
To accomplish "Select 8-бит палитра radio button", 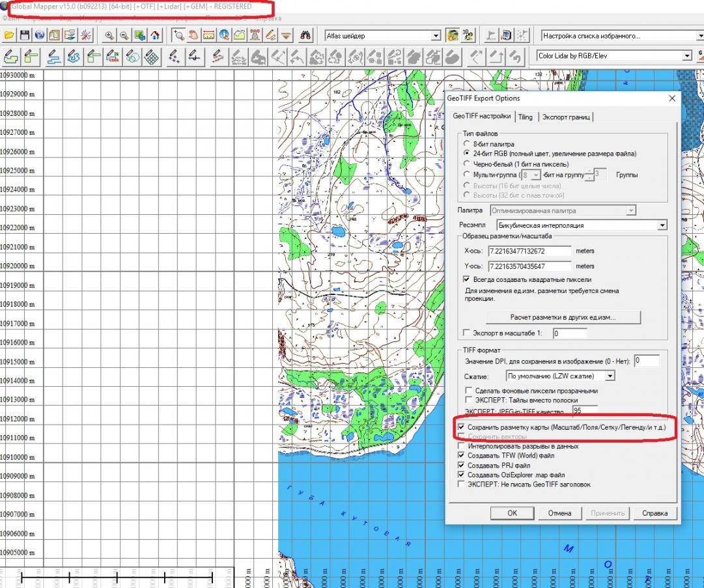I will 466,144.
